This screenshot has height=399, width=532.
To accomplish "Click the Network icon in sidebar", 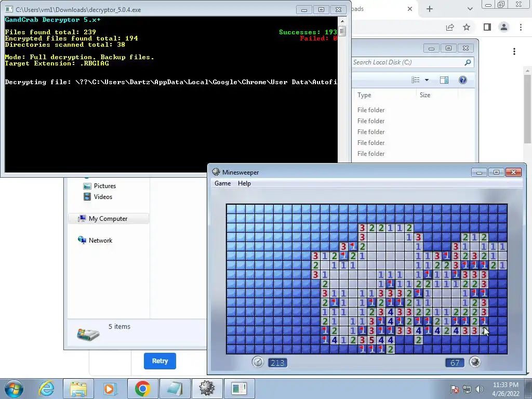I will [x=82, y=240].
